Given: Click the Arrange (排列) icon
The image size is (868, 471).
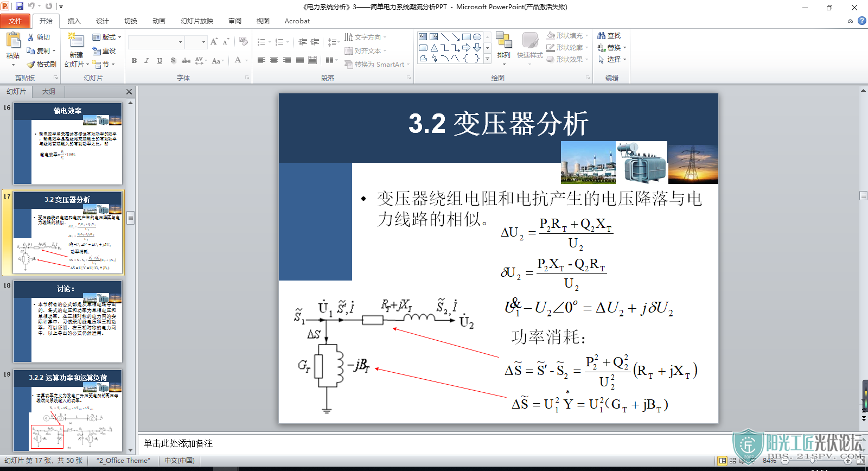Looking at the screenshot, I should (504, 41).
